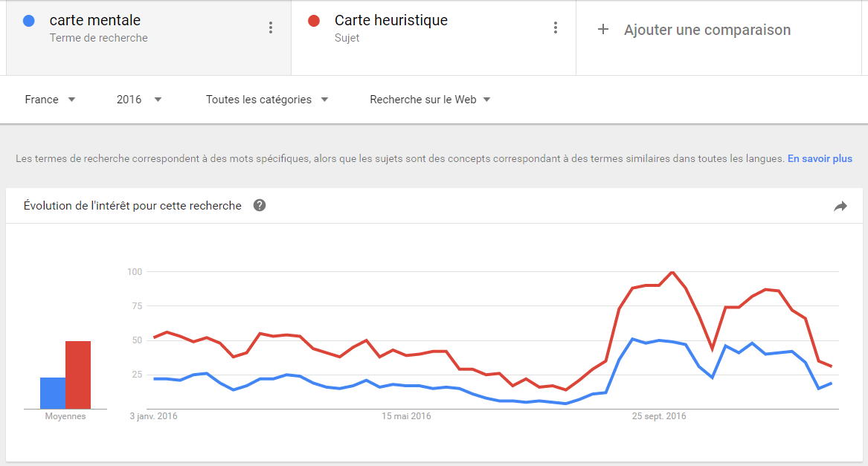Open the Recherche sur le Web dropdown
The height and width of the screenshot is (466, 868).
[x=430, y=100]
